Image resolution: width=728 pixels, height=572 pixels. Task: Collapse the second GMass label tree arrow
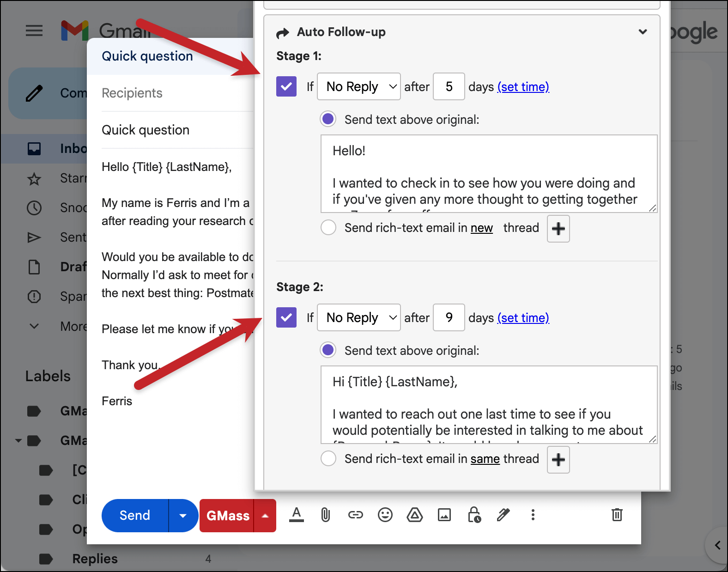[18, 441]
